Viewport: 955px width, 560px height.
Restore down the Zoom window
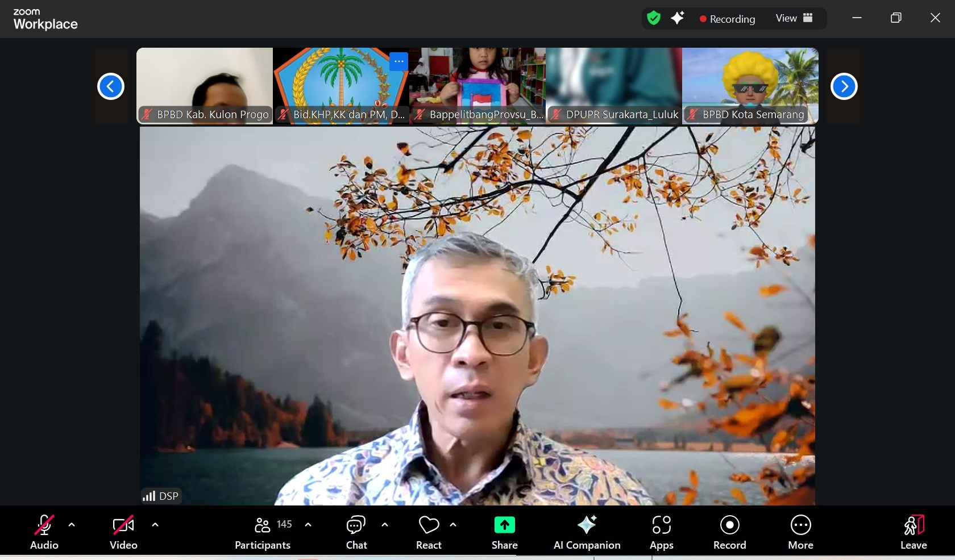(x=896, y=18)
